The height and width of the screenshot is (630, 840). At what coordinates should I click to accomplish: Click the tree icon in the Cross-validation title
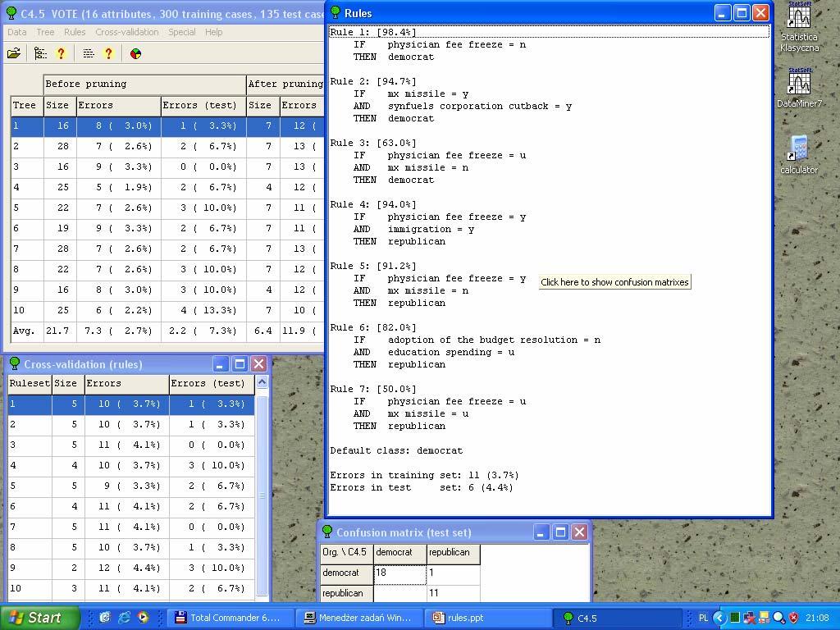click(x=15, y=363)
